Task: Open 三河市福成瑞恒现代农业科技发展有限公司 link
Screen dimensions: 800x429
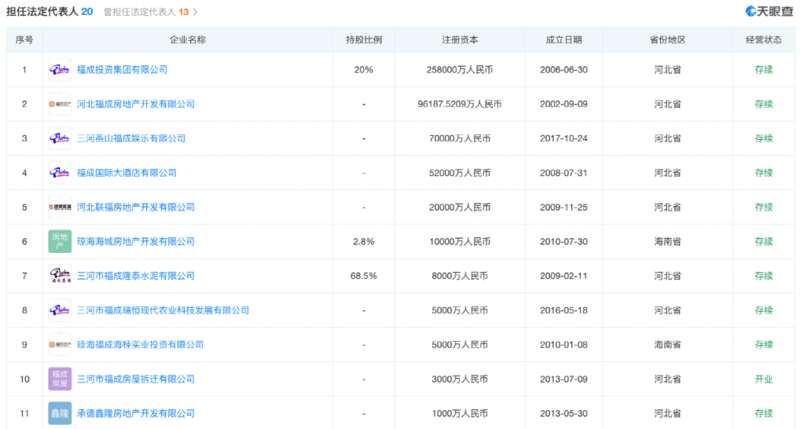Action: tap(163, 310)
